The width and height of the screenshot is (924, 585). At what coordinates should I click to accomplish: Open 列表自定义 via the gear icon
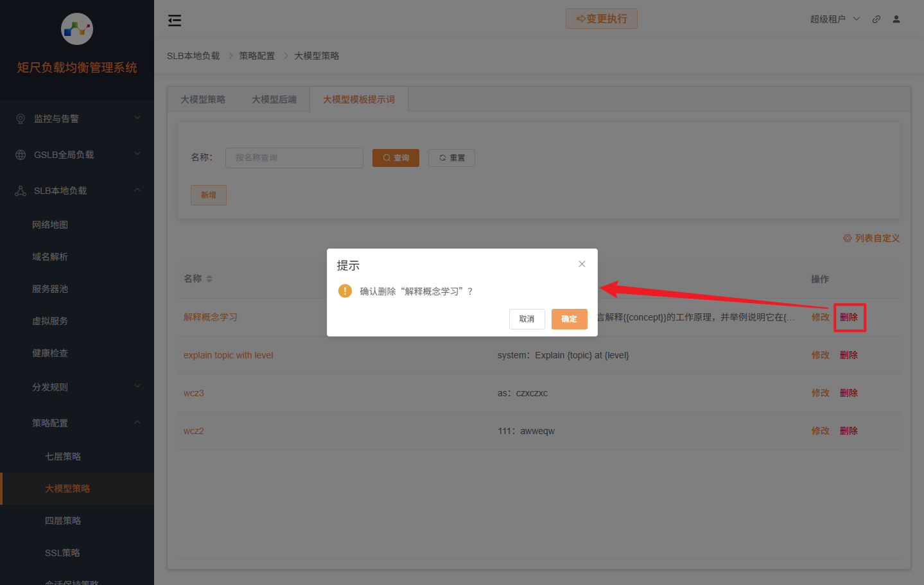[846, 238]
